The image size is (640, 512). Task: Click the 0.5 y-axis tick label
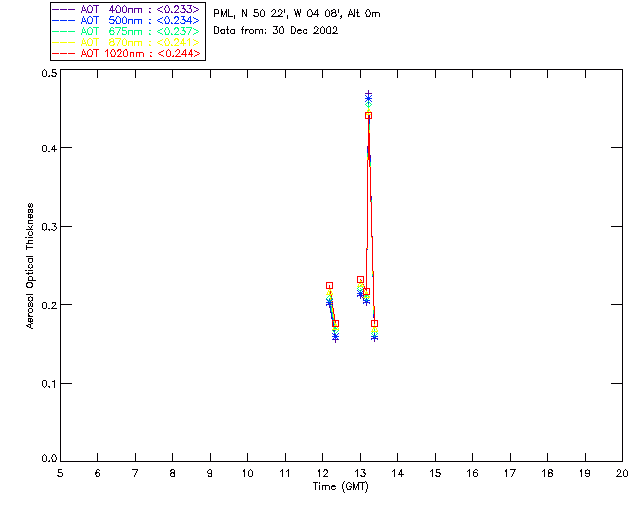(49, 73)
